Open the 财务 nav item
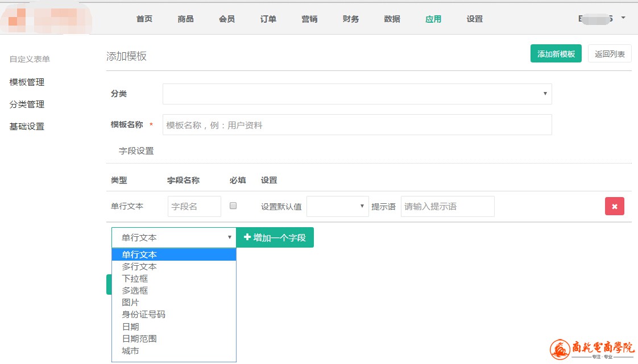This screenshot has width=638, height=364. point(351,19)
